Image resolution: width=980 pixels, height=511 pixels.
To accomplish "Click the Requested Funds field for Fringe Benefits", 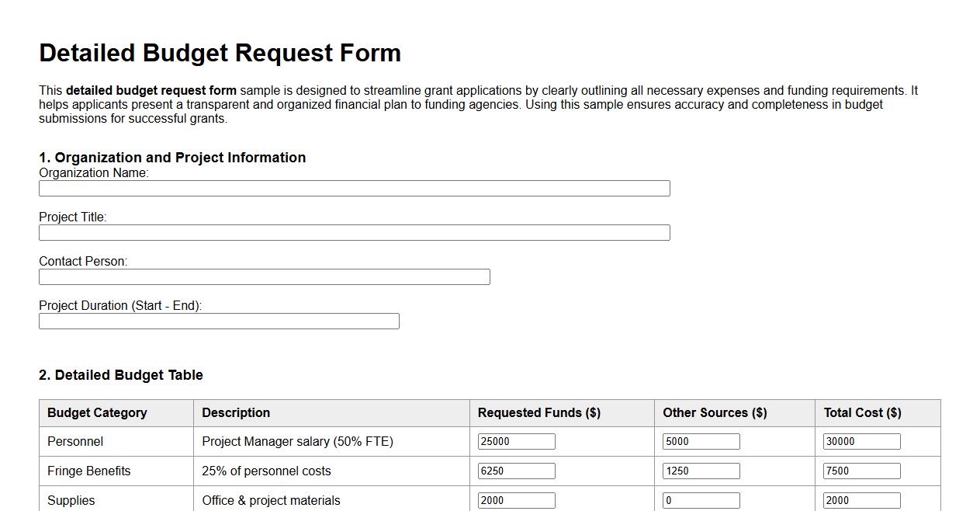I will 516,470.
